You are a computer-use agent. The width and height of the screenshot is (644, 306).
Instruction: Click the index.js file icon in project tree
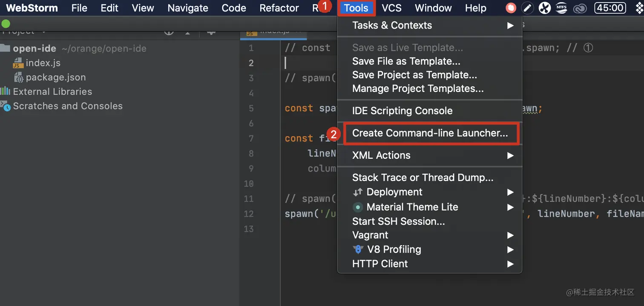click(x=17, y=63)
